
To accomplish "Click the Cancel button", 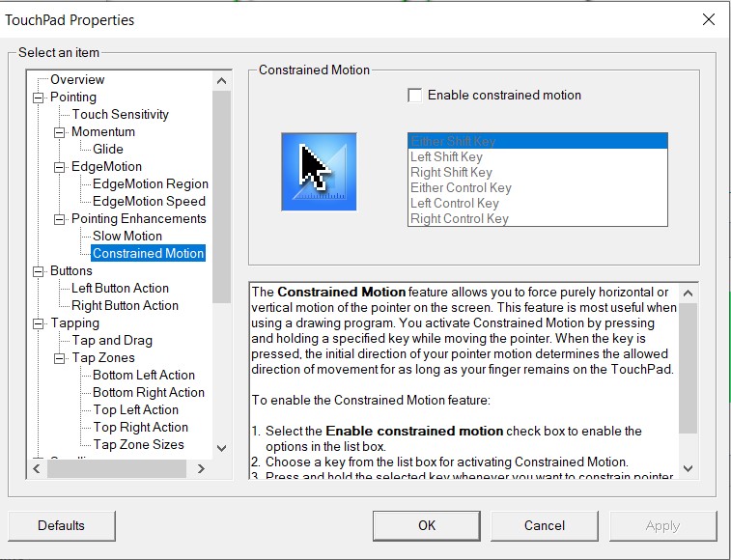I will tap(544, 525).
